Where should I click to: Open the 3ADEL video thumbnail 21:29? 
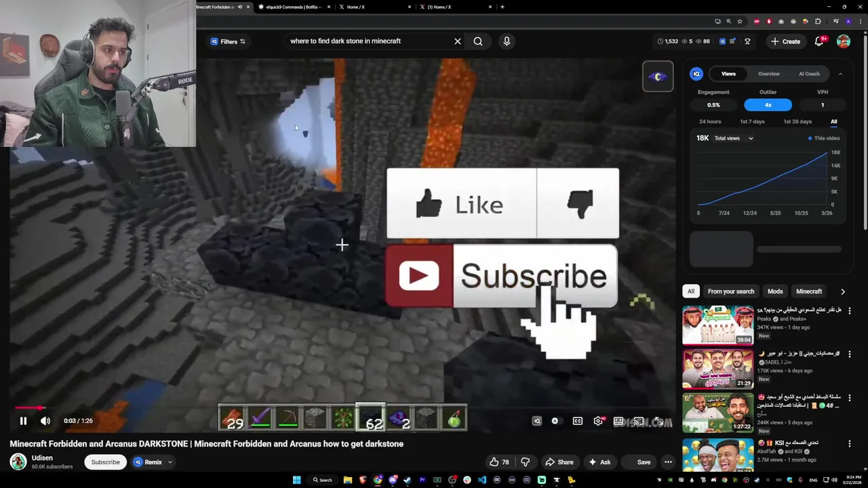click(717, 369)
